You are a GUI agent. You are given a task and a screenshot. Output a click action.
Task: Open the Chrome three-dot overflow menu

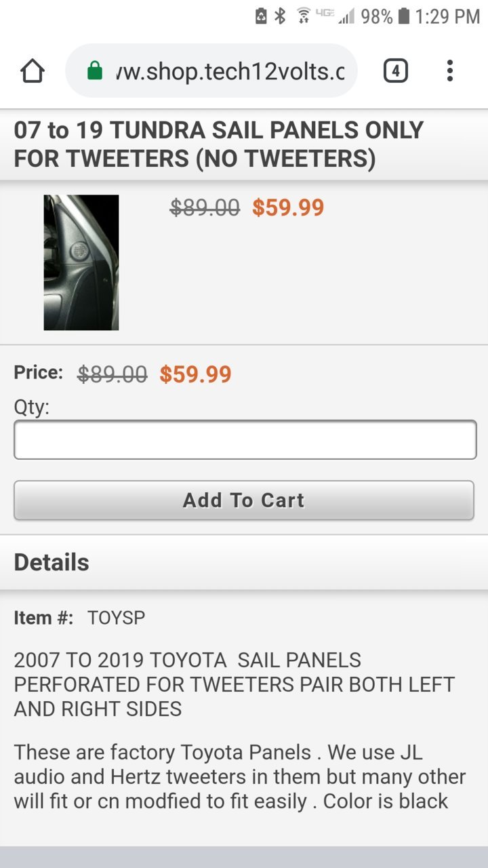click(x=449, y=71)
